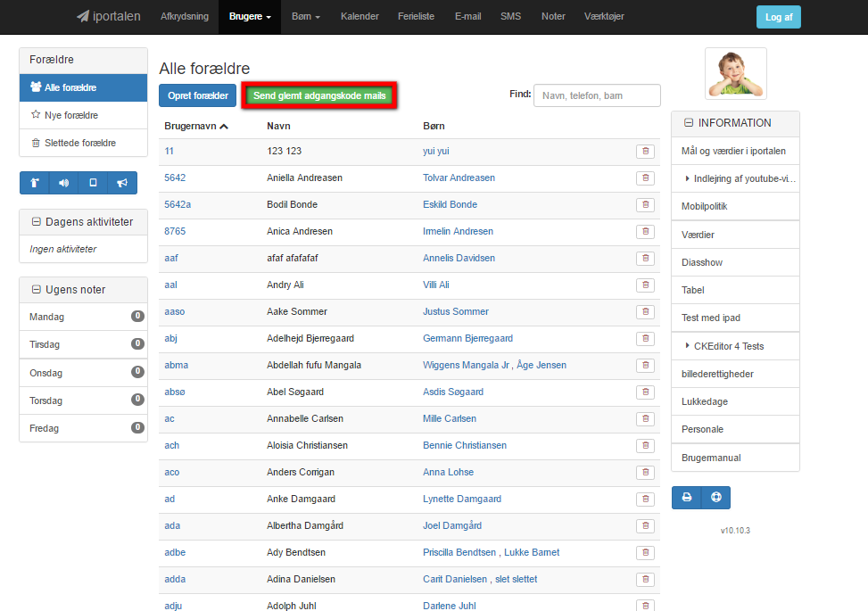Click Send glemt adgangskode mails button
This screenshot has height=611, width=868.
(319, 95)
